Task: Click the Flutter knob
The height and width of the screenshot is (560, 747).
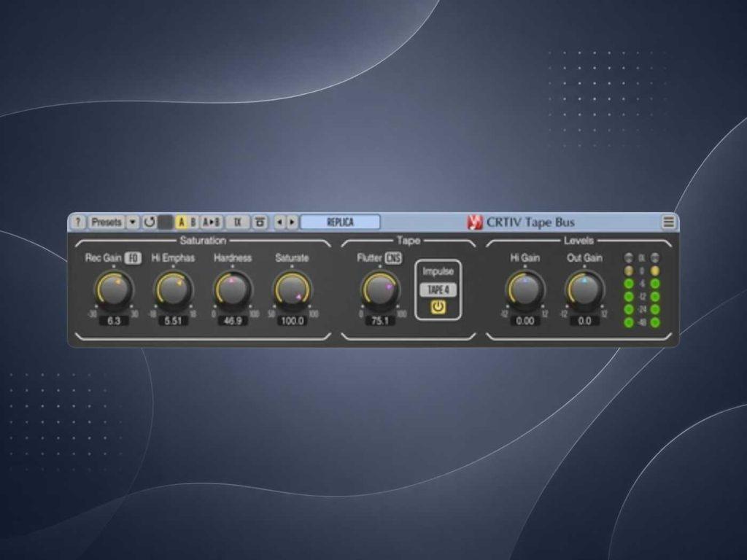Action: (379, 289)
